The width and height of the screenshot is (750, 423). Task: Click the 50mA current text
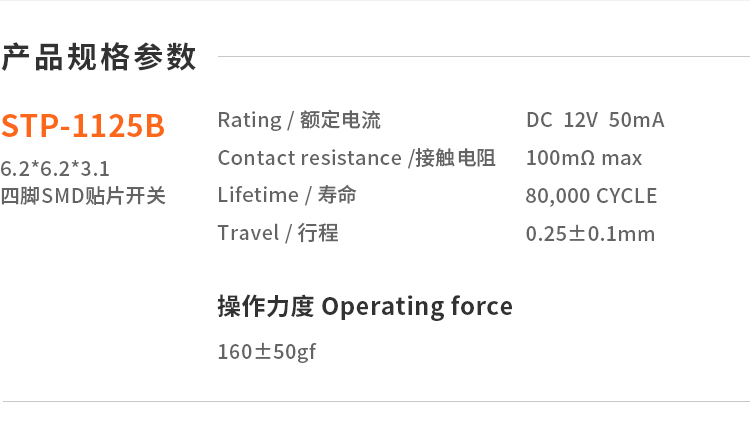coord(636,121)
